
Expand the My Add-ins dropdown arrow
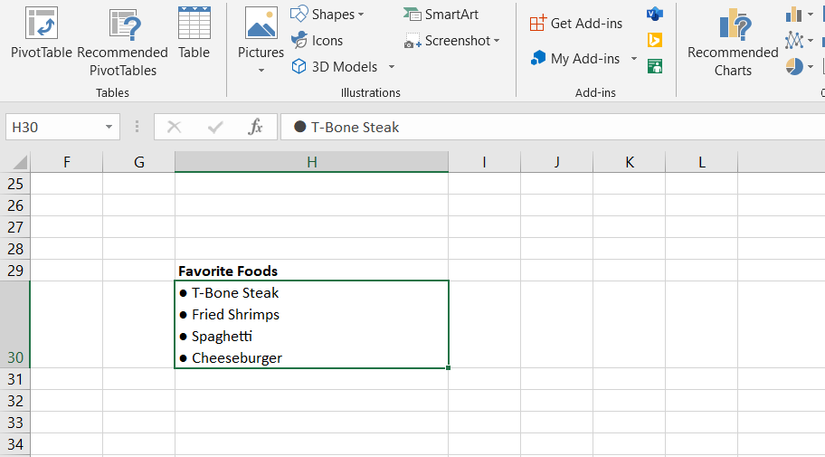coord(634,59)
